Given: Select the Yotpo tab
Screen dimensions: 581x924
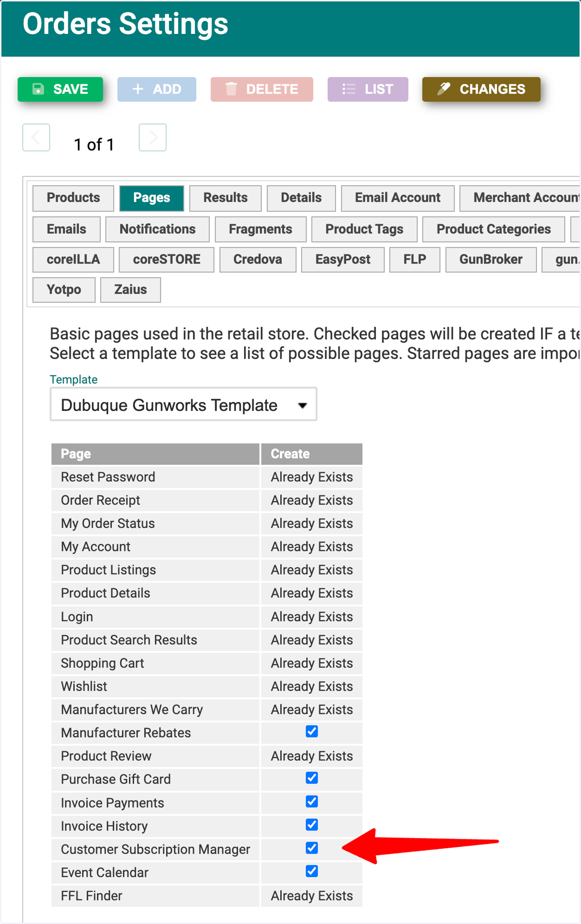Looking at the screenshot, I should pyautogui.click(x=64, y=290).
